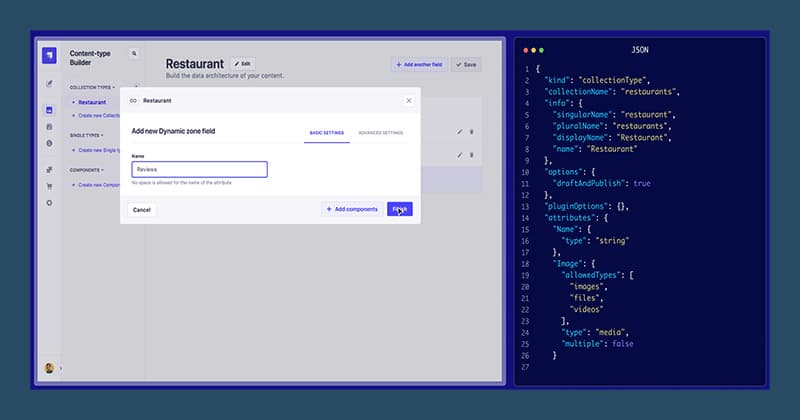Click the Strapi logo in the sidebar
The height and width of the screenshot is (420, 800).
point(49,56)
